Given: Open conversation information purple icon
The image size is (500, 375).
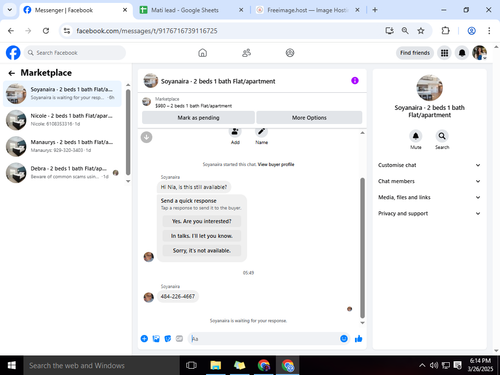Looking at the screenshot, I should coord(355,81).
